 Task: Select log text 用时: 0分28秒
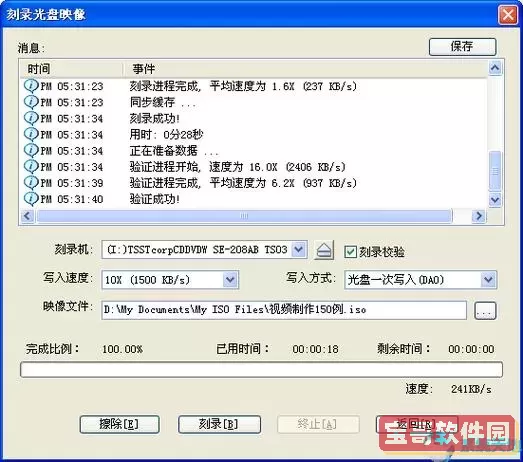click(166, 135)
